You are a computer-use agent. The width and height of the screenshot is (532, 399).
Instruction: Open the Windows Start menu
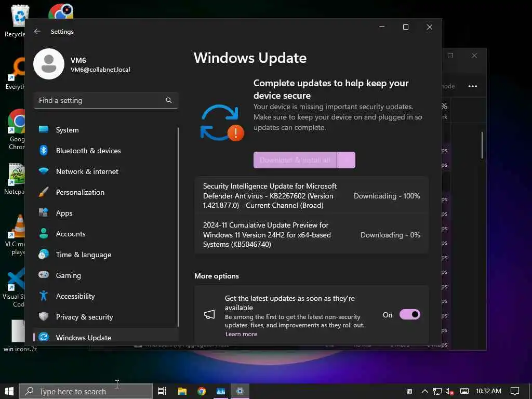[x=9, y=391]
